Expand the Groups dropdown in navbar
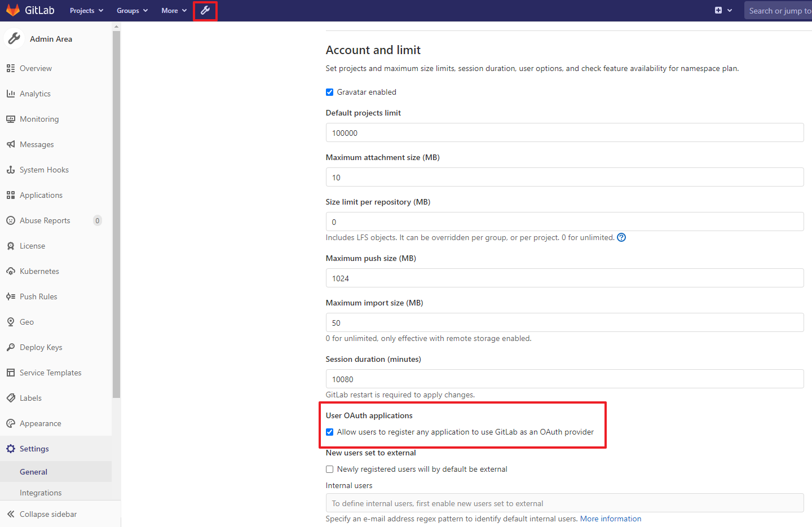This screenshot has width=812, height=527. [132, 10]
